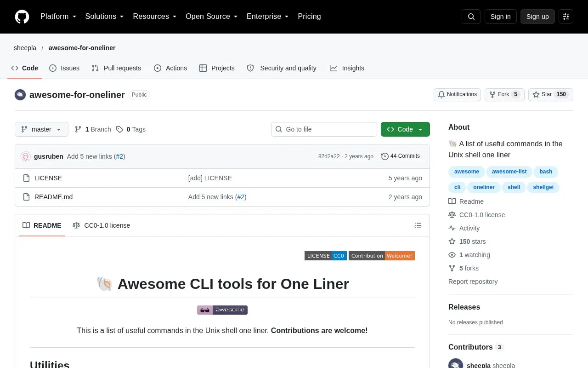Open the Actions tab
The height and width of the screenshot is (368, 588).
(170, 68)
